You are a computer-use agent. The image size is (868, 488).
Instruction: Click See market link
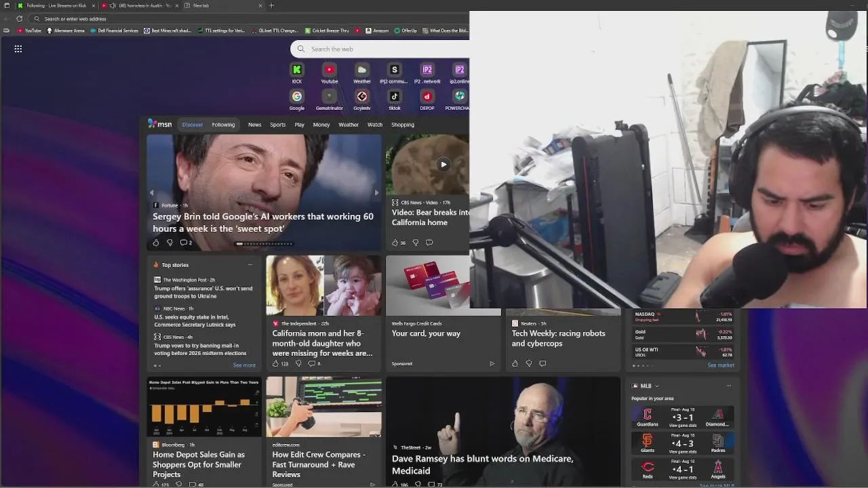[721, 365]
